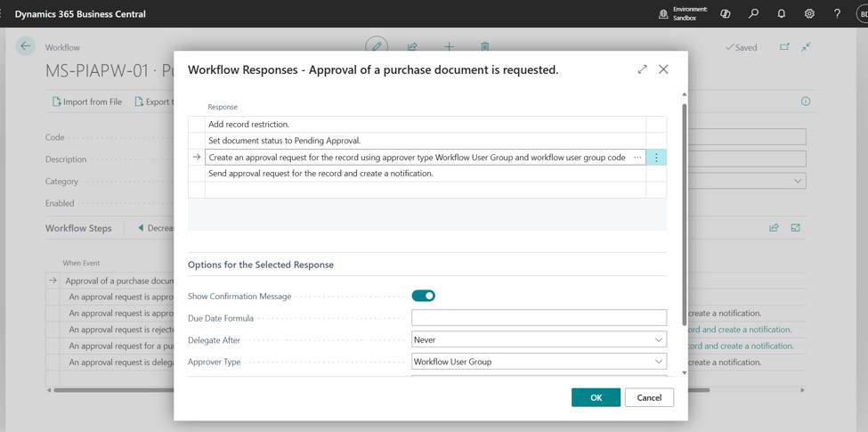868x432 pixels.
Task: Go back using the arrow beside Workflow
Action: pyautogui.click(x=25, y=46)
